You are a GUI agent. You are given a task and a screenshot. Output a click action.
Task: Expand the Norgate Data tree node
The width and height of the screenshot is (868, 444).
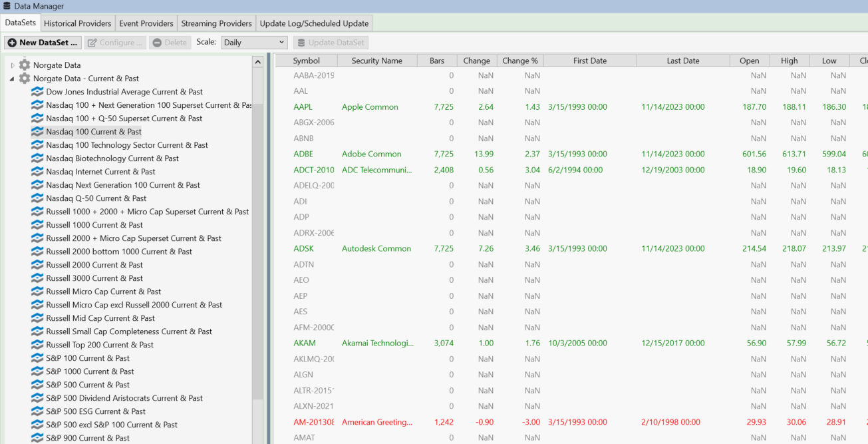(12, 65)
